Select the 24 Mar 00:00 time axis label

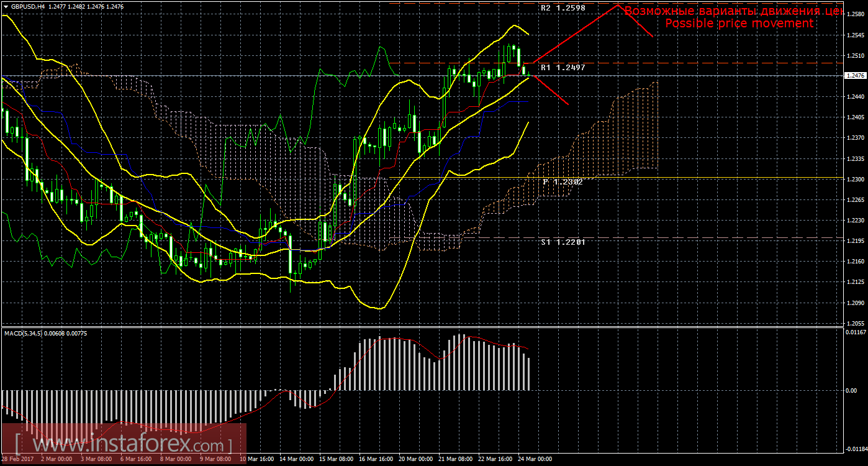pos(535,460)
